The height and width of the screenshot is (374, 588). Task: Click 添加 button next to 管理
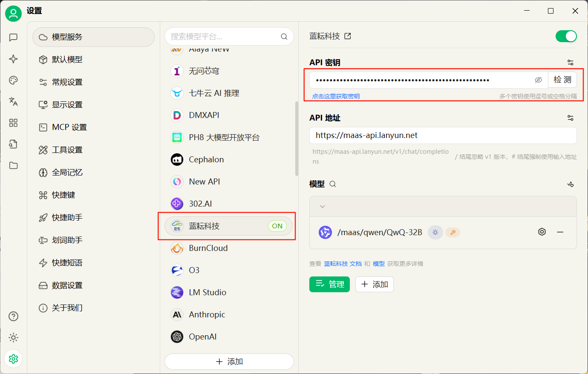pos(375,284)
